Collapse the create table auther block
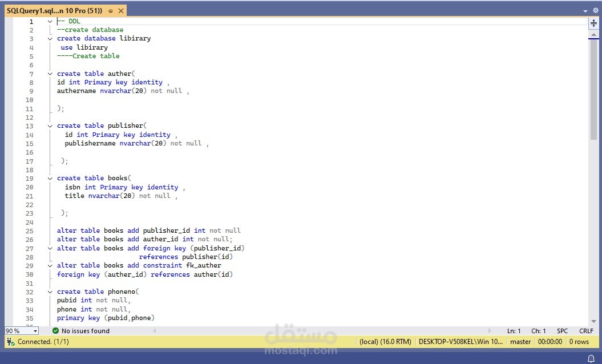 [x=50, y=73]
